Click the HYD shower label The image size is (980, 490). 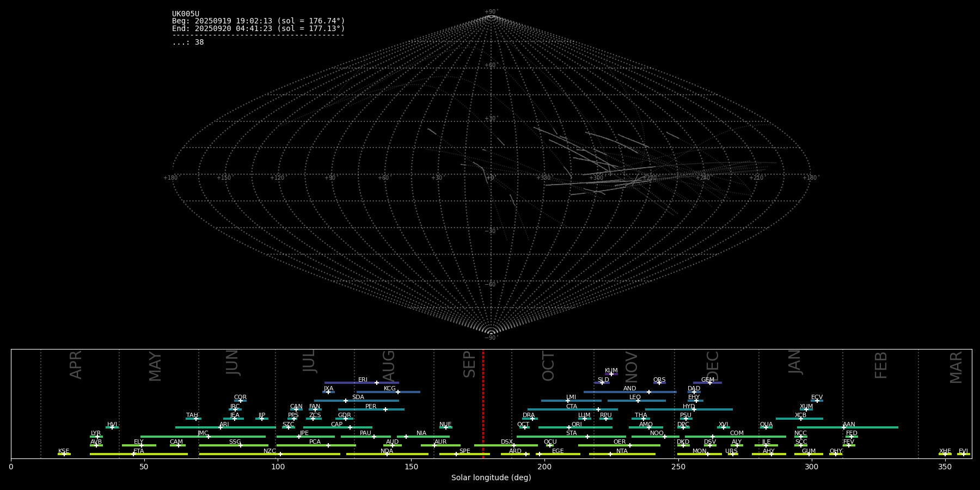click(689, 407)
